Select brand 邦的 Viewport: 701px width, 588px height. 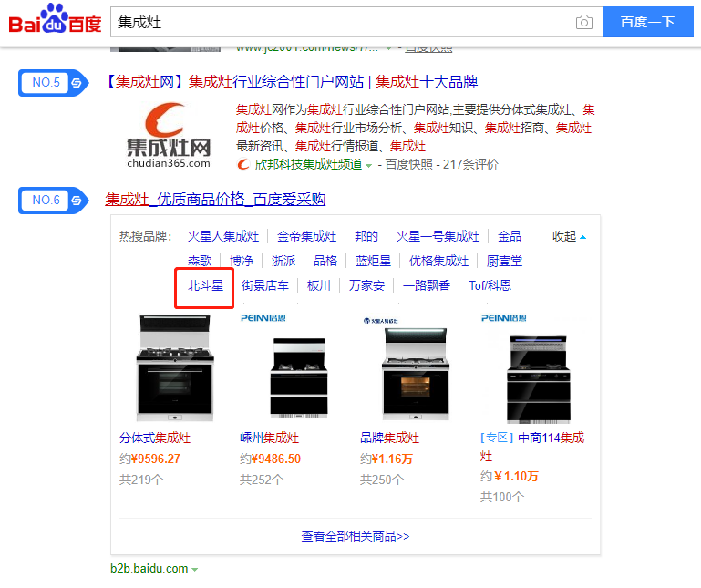(366, 236)
